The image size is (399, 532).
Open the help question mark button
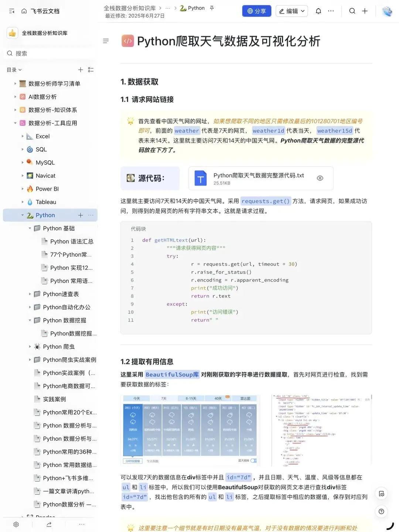(382, 511)
